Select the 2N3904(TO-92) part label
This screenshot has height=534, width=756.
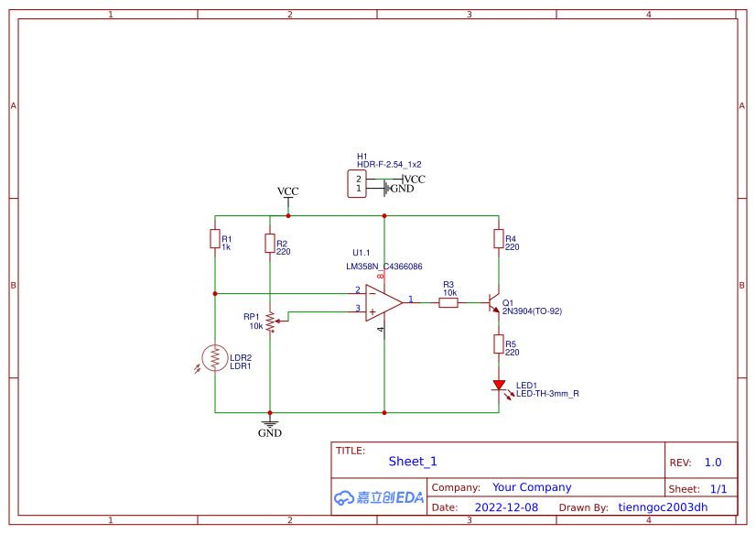533,311
